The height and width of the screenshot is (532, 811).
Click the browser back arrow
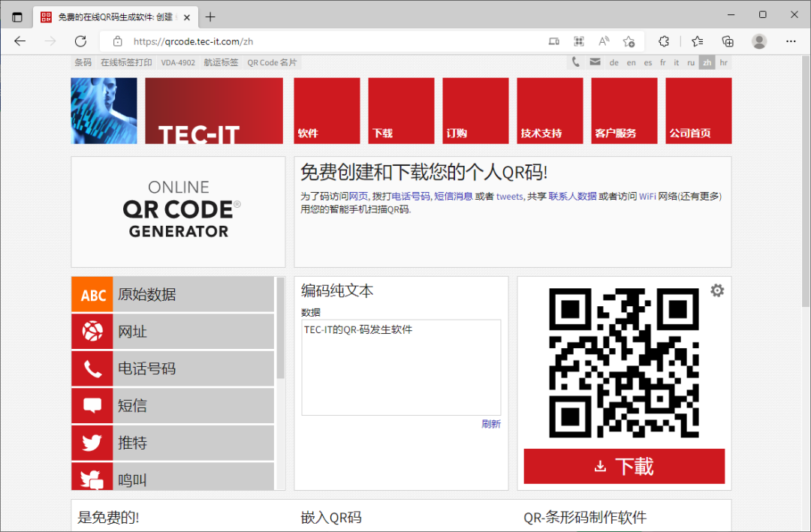(20, 41)
